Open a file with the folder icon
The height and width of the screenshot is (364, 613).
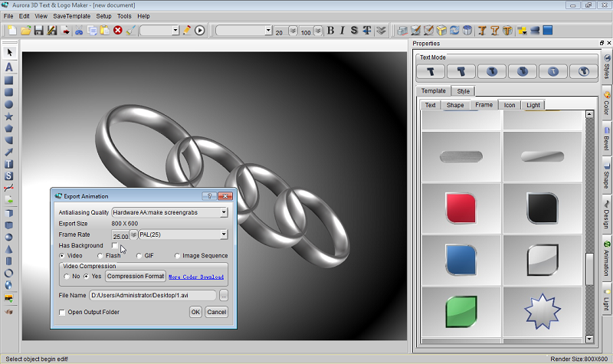click(x=25, y=30)
